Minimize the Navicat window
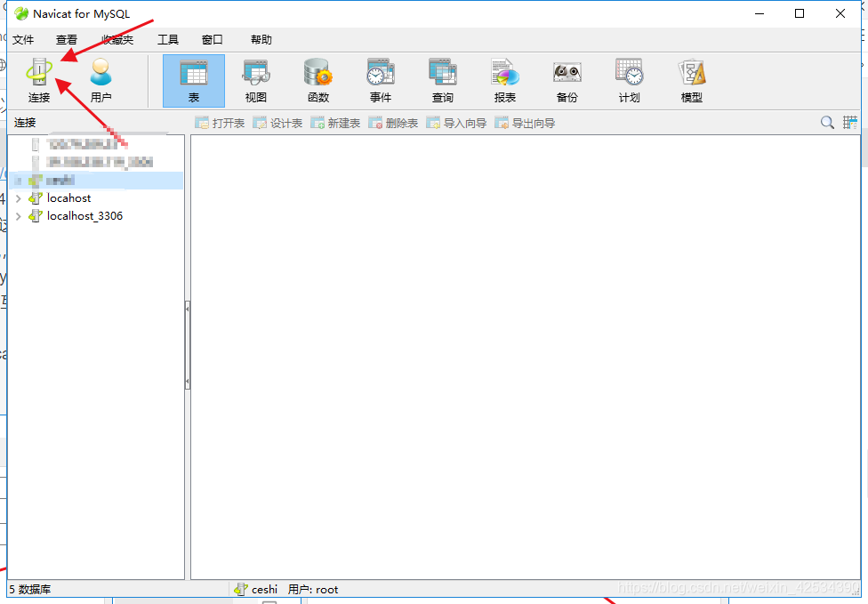This screenshot has height=604, width=868. (759, 13)
